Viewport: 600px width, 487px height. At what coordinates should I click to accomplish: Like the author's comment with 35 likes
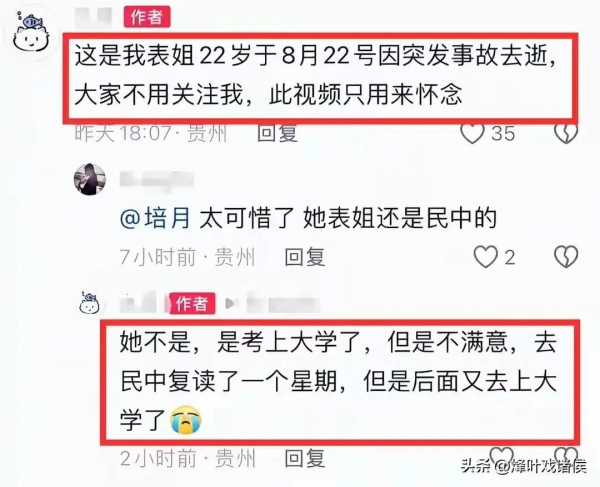pyautogui.click(x=472, y=133)
